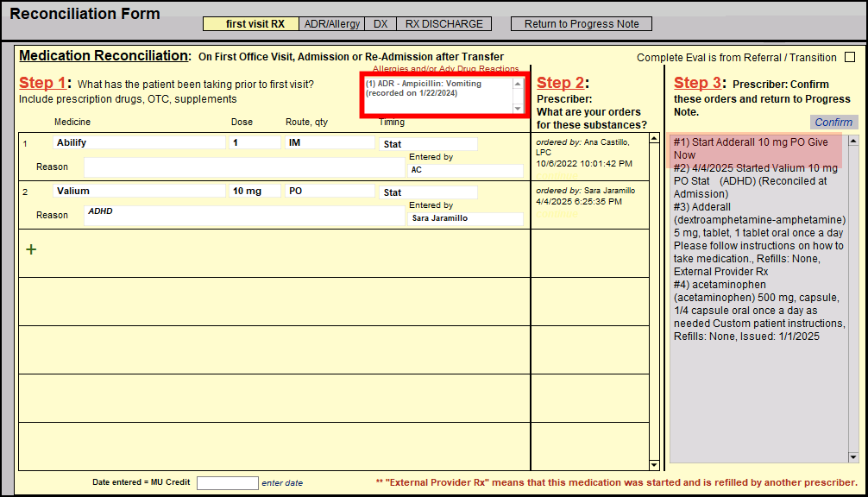
Task: Click the green plus add medication icon
Action: 31,249
